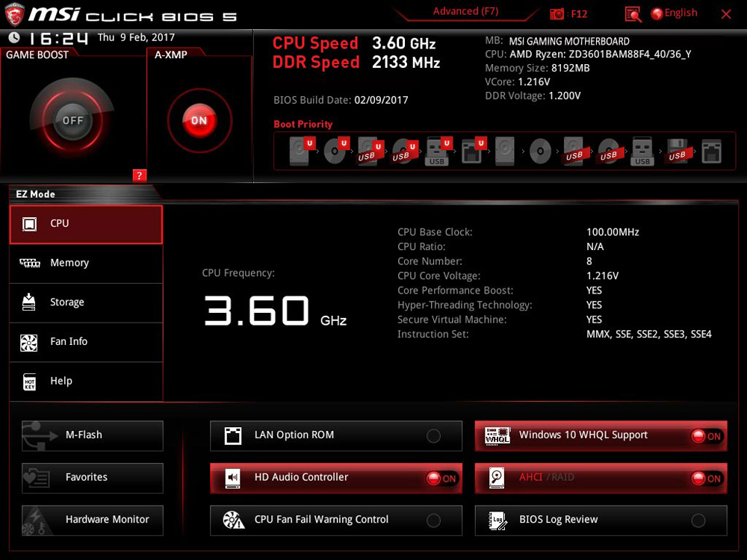Select legacy USB hard disk boot icon

(x=574, y=151)
